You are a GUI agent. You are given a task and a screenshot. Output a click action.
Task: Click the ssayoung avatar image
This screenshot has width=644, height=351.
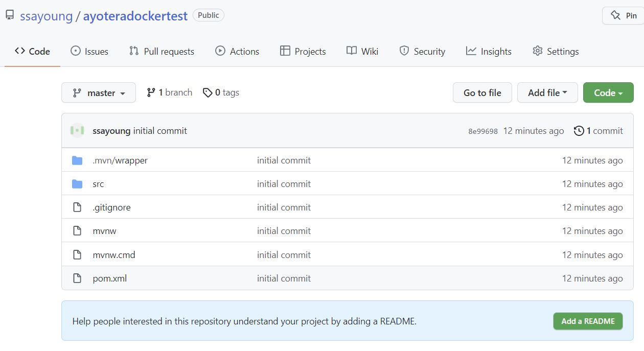pos(77,130)
